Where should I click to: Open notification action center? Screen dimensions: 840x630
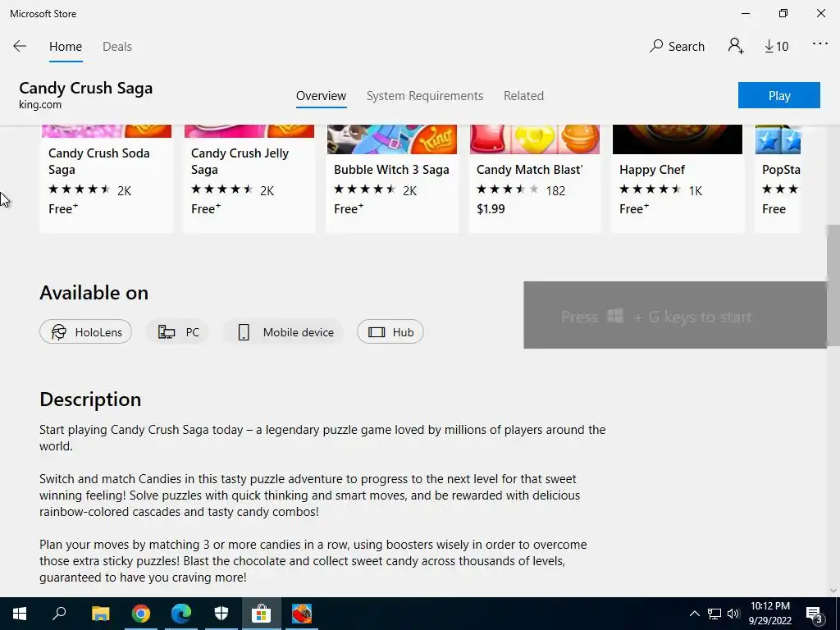point(815,614)
